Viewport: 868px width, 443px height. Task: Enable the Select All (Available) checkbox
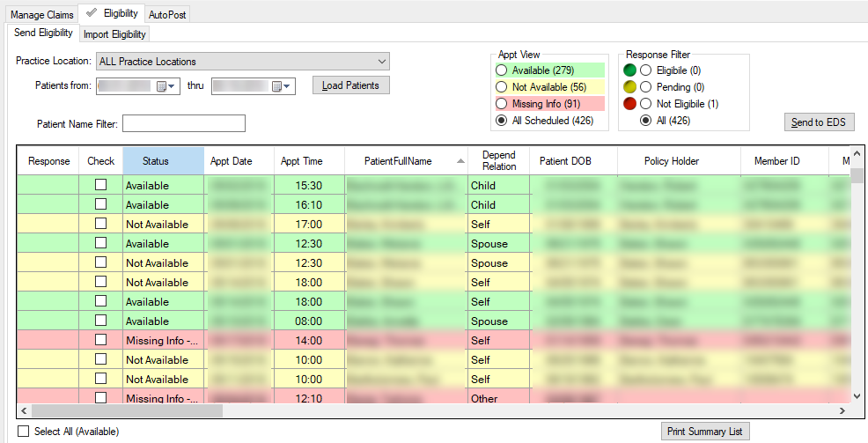pos(24,432)
